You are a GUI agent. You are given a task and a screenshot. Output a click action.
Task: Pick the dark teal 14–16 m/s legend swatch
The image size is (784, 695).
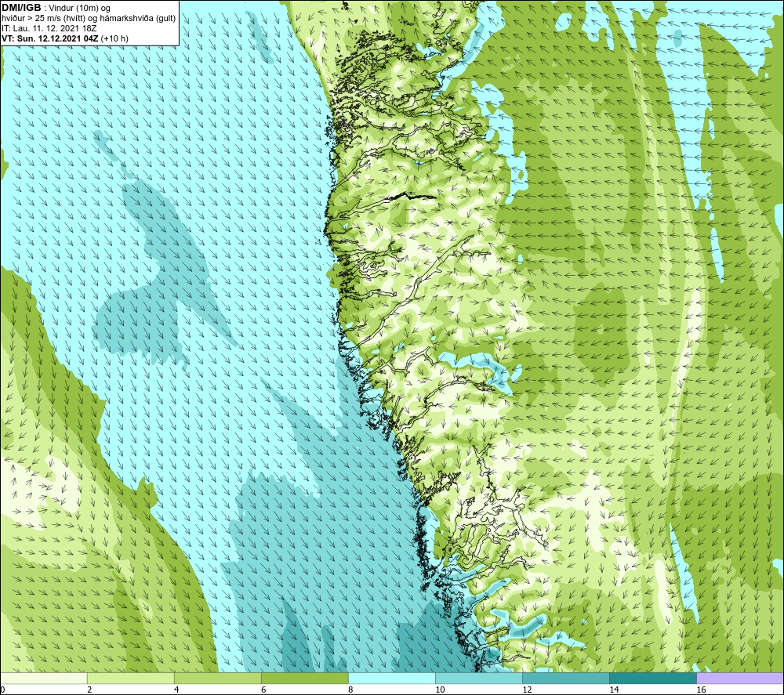pos(653,678)
